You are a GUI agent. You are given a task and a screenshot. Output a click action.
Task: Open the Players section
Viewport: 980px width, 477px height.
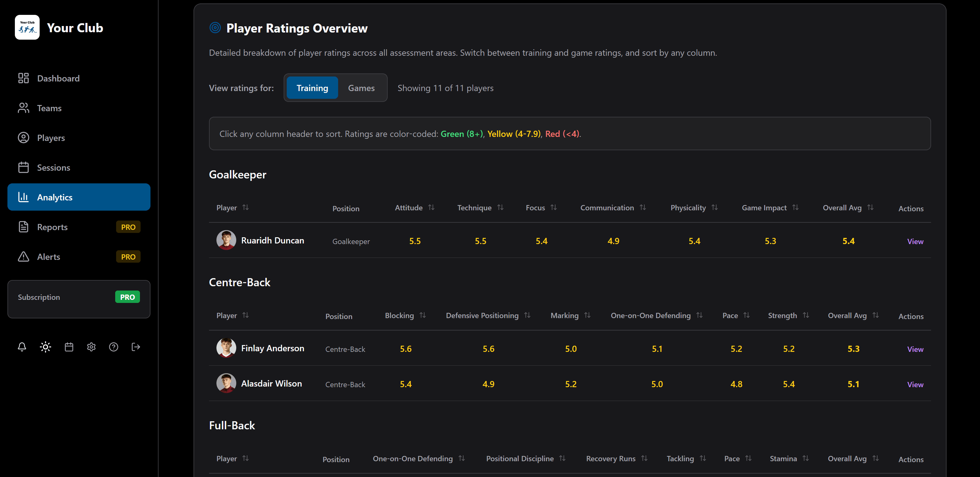[x=51, y=138]
